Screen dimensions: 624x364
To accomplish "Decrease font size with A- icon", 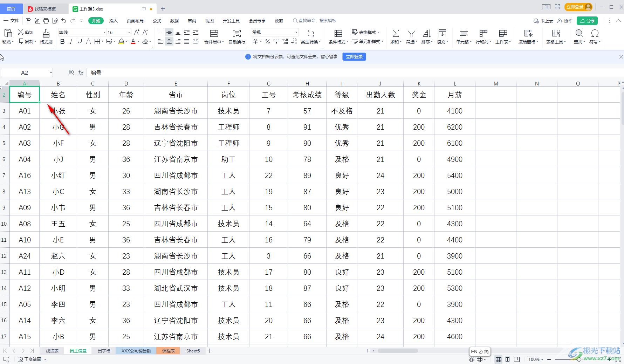I will (146, 32).
